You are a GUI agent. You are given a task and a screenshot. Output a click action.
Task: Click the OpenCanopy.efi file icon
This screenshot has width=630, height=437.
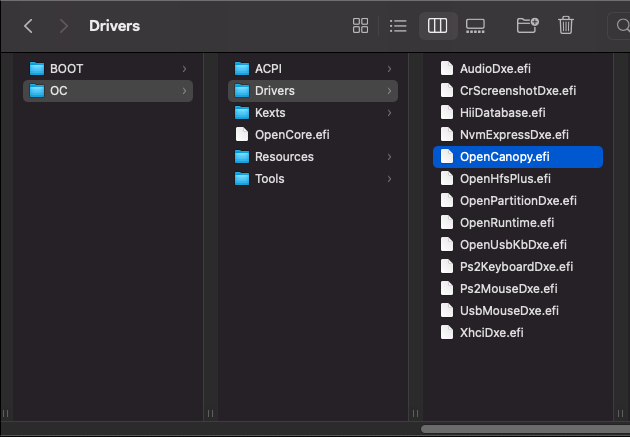(447, 157)
